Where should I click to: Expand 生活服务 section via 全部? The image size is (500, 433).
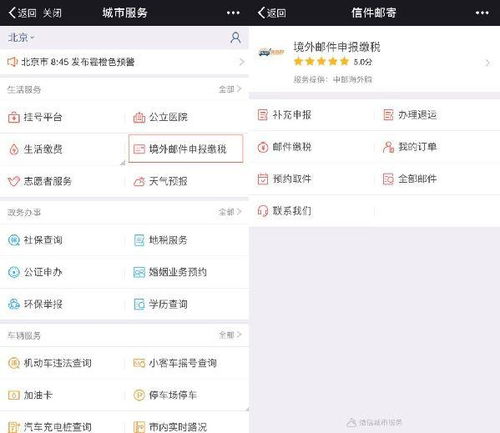pos(230,89)
